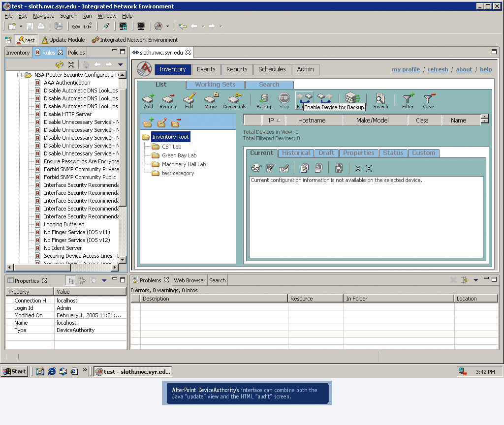Collapse the NSA Router Security Configuration node

[20, 75]
